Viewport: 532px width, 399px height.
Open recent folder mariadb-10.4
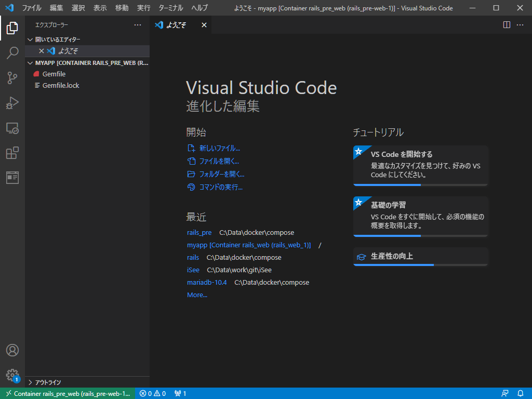click(207, 282)
